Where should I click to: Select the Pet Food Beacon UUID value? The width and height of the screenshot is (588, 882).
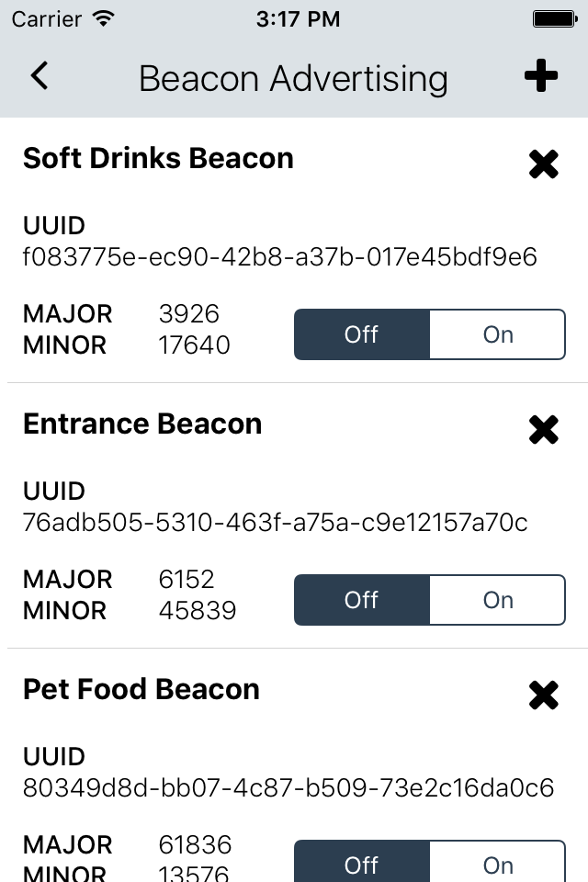(288, 787)
